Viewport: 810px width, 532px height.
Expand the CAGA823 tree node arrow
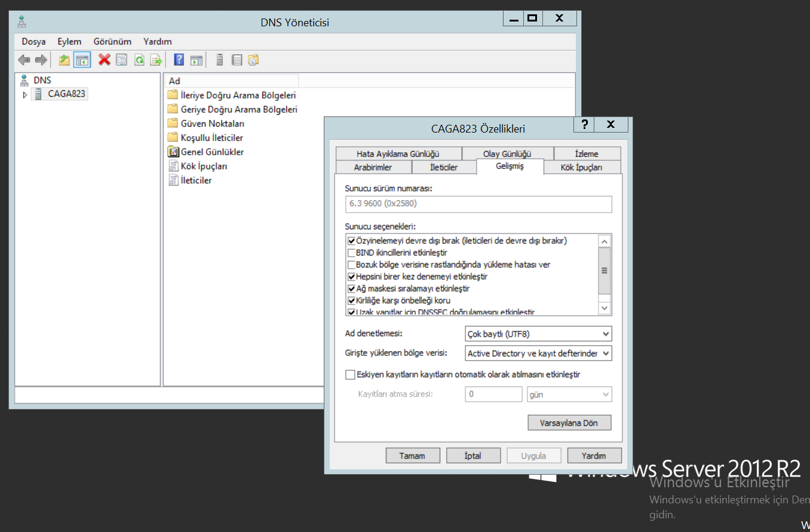click(24, 94)
